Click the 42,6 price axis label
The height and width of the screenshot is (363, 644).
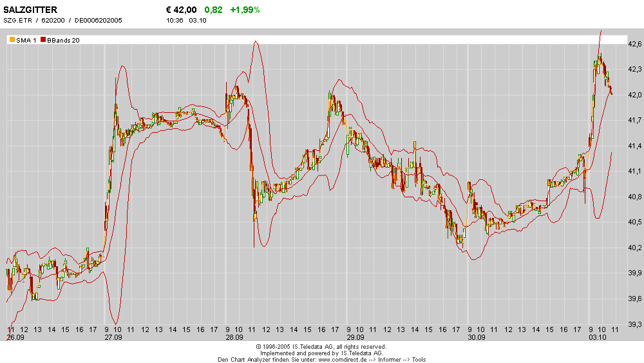tap(635, 44)
